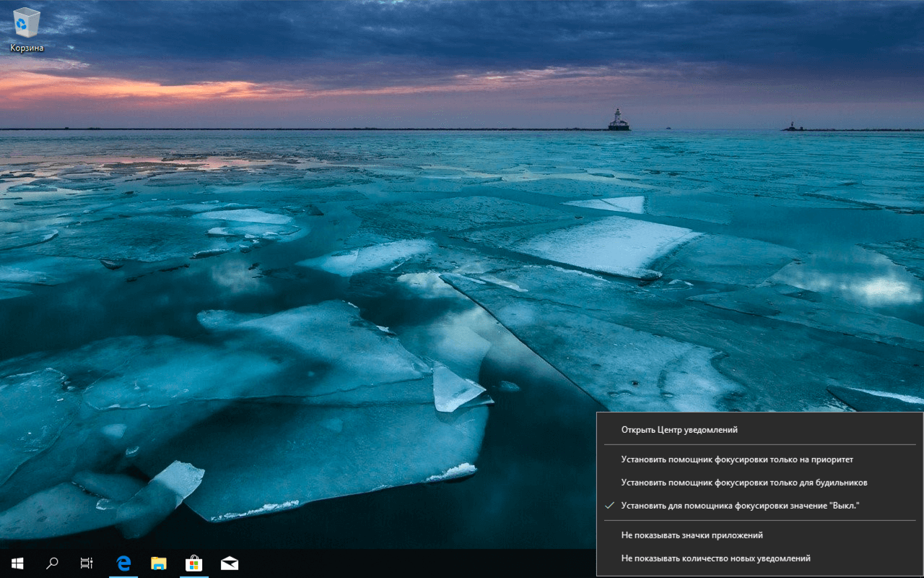Image resolution: width=924 pixels, height=578 pixels.
Task: Select focus assist только на приоритет option
Action: 759,459
